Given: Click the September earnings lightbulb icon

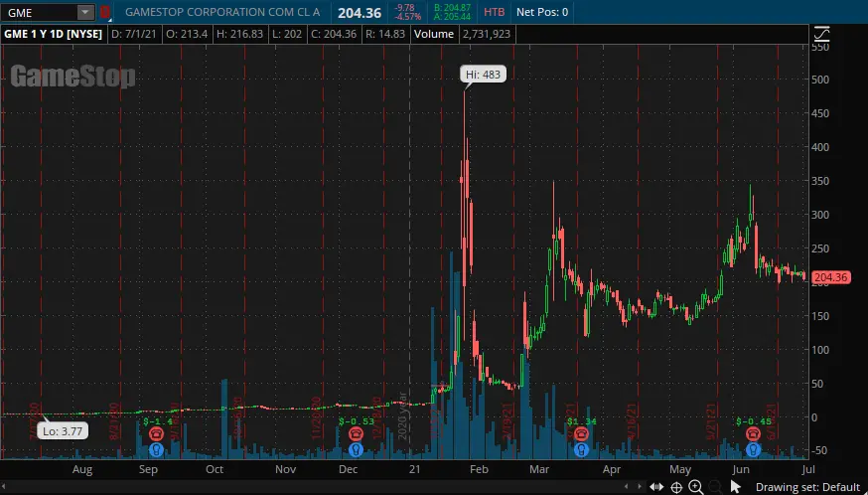Looking at the screenshot, I should [x=156, y=449].
